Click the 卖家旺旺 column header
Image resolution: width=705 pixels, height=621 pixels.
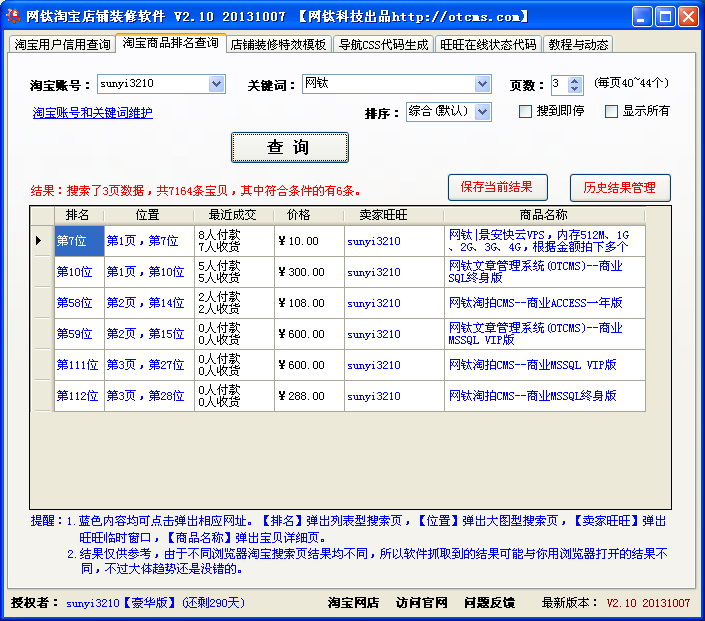394,215
